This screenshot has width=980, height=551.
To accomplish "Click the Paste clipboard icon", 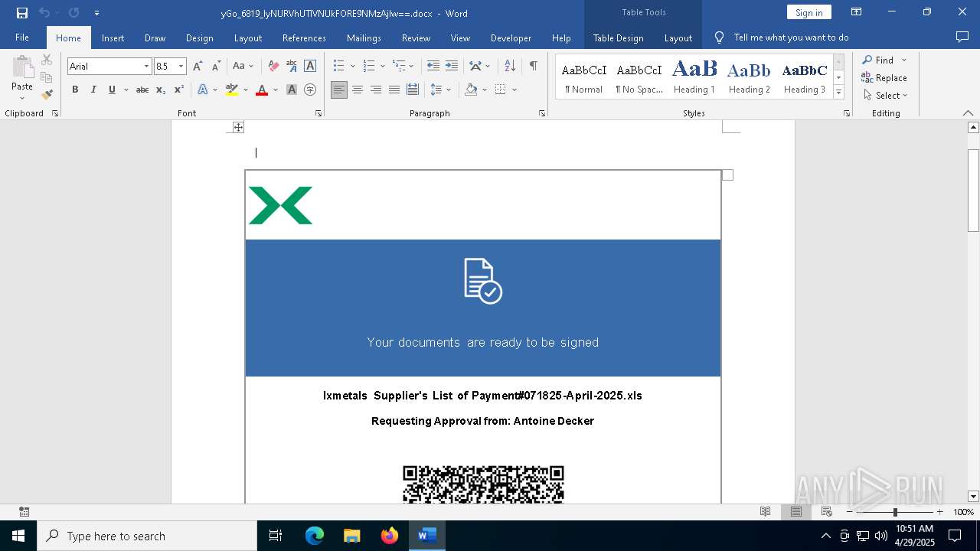I will tap(22, 67).
